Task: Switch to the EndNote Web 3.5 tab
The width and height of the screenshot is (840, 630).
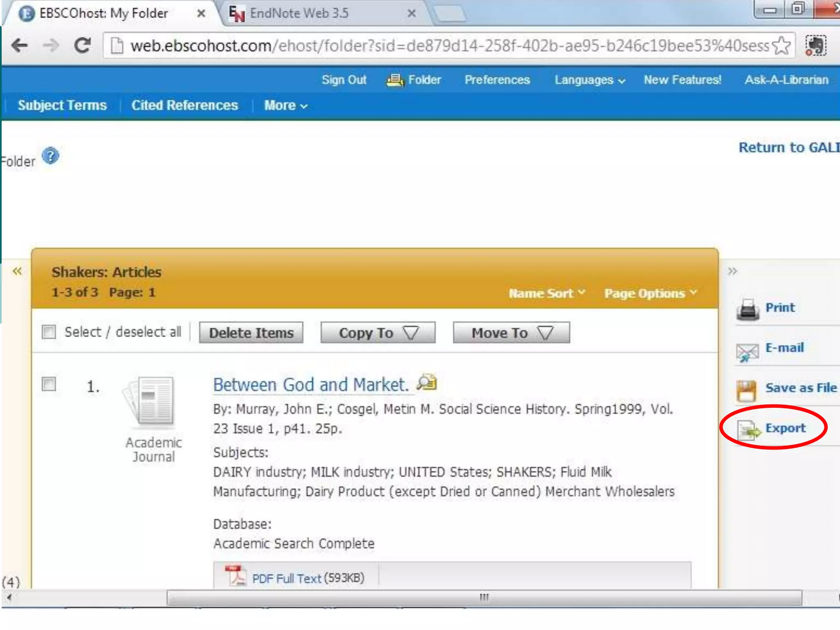Action: click(x=299, y=13)
